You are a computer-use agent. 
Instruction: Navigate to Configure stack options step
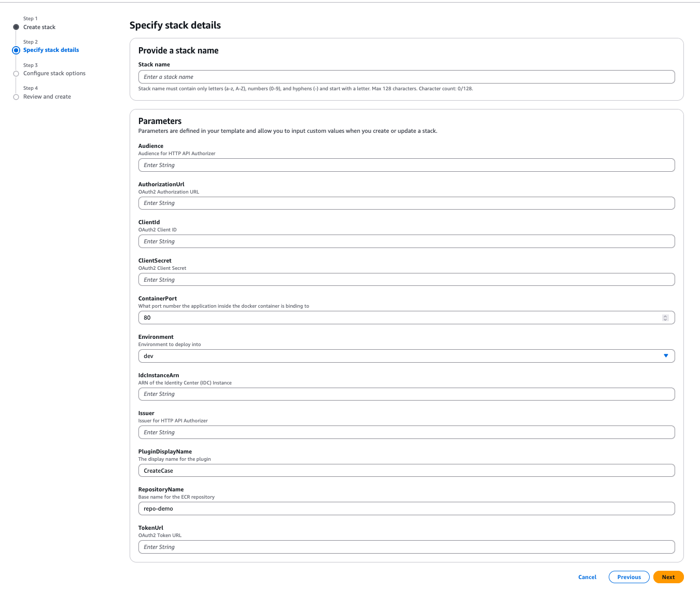(54, 73)
